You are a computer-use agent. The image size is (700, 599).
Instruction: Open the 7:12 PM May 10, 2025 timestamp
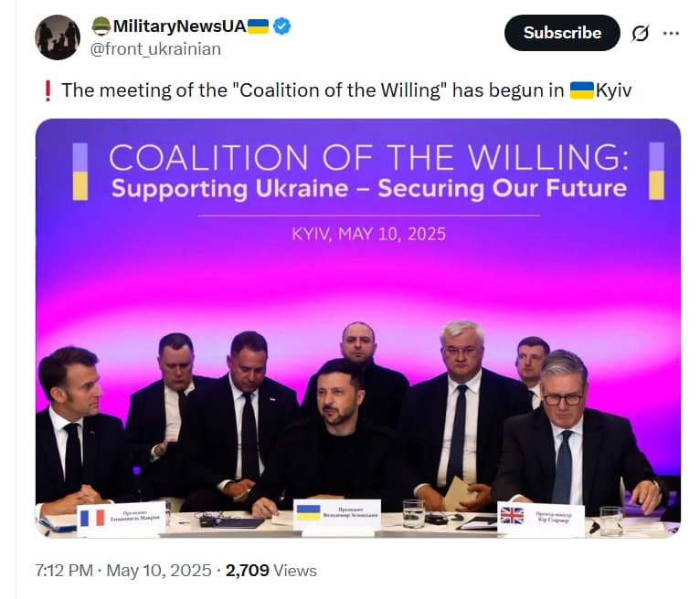123,571
